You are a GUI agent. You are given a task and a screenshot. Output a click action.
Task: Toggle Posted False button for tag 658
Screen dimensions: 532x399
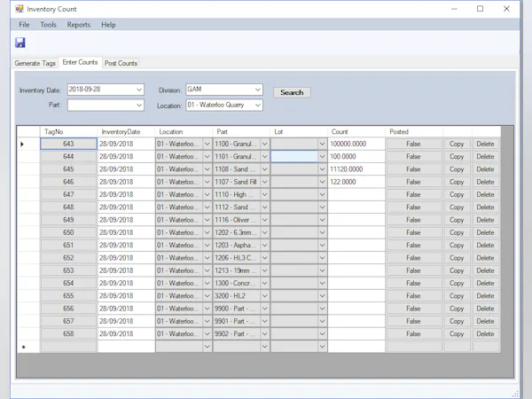413,334
